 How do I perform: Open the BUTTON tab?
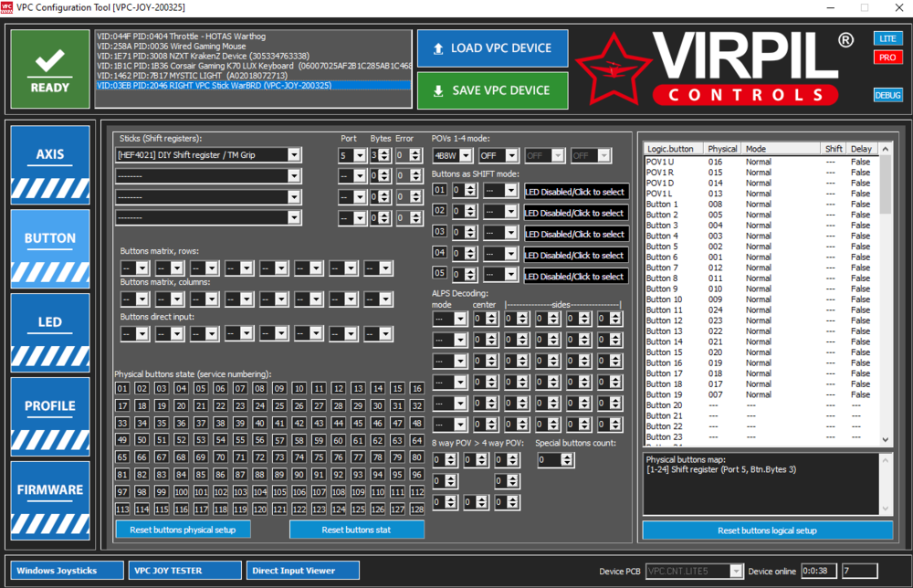(x=50, y=248)
